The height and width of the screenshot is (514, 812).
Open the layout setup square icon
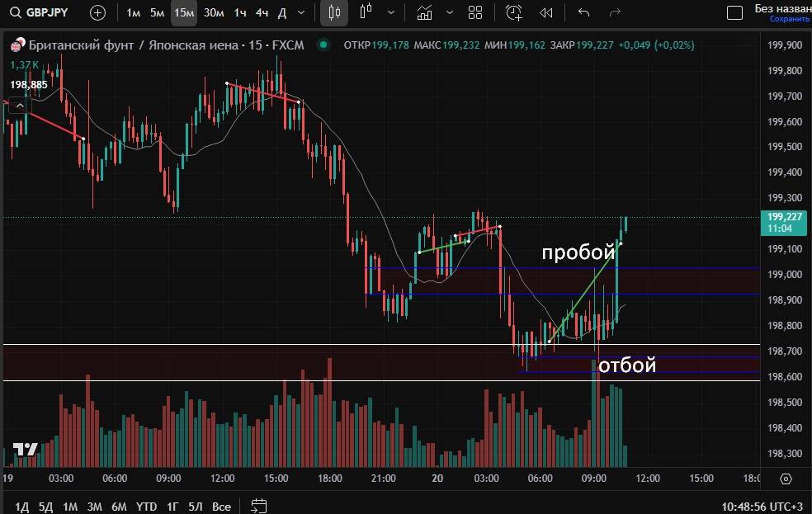click(x=734, y=12)
